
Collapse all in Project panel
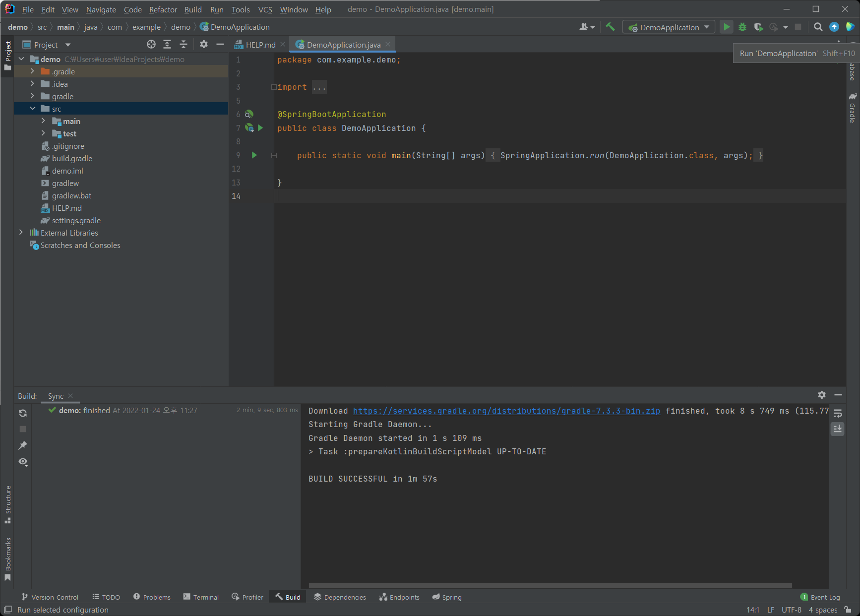pyautogui.click(x=184, y=45)
